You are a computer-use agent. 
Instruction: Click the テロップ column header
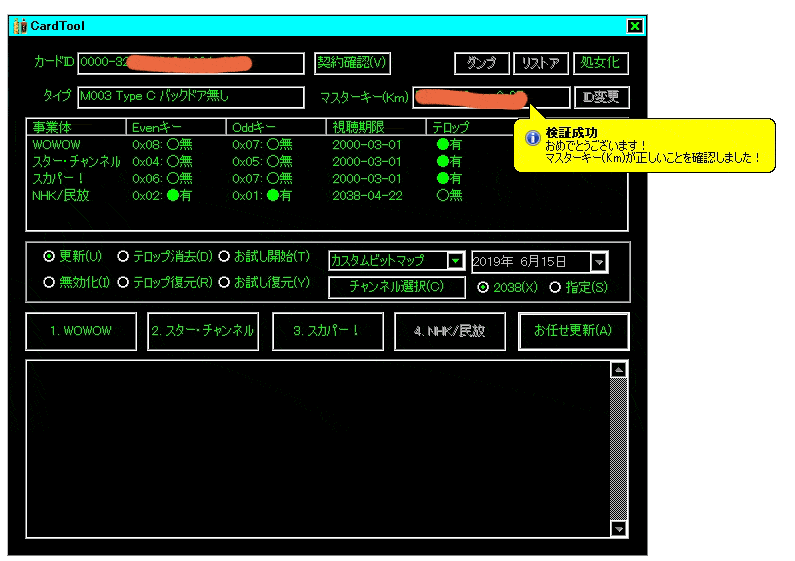pos(471,127)
